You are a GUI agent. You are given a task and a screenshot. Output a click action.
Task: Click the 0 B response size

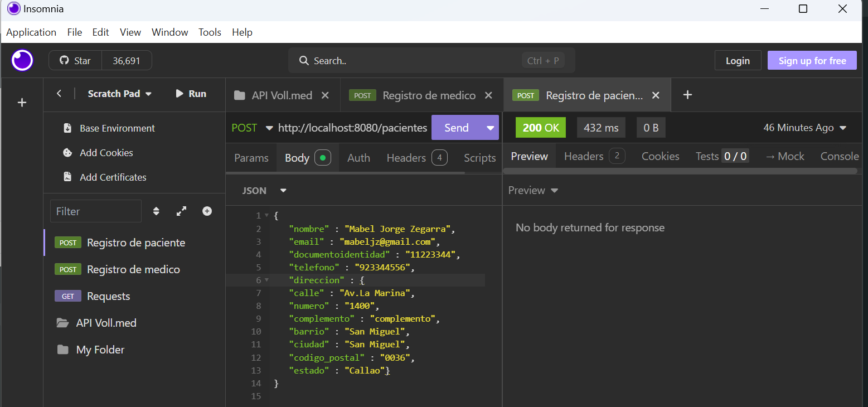pyautogui.click(x=651, y=128)
